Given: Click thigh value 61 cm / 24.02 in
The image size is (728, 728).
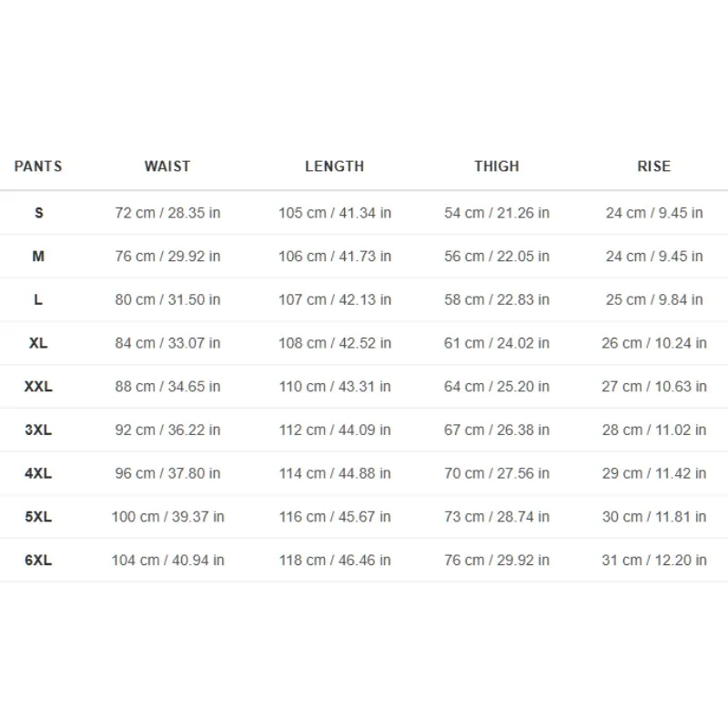Looking at the screenshot, I should 496,343.
